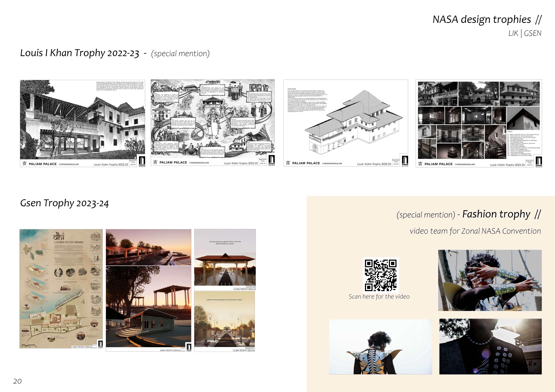Click NASA logo on pergola render sheet
This screenshot has height=392, width=555.
tap(189, 347)
